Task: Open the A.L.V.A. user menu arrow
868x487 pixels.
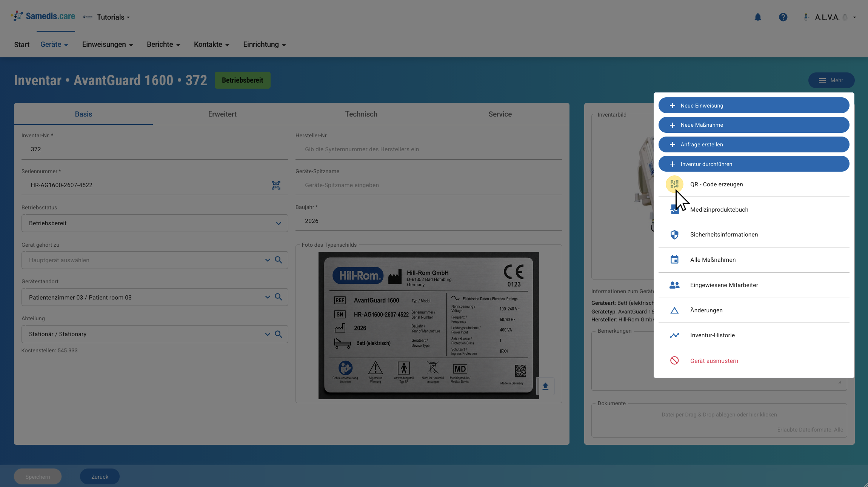Action: [854, 17]
